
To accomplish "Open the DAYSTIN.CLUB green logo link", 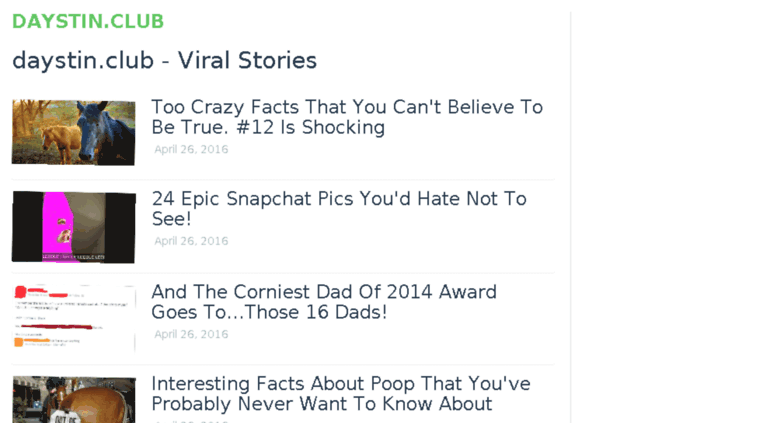I will pyautogui.click(x=88, y=21).
